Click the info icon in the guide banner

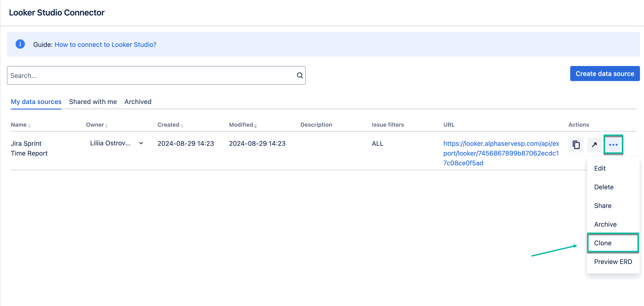pos(20,44)
